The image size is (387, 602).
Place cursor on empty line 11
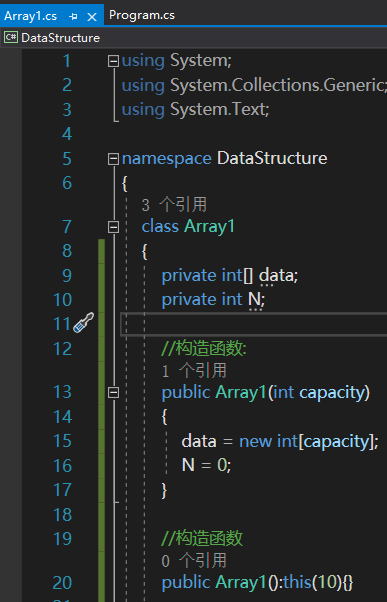coord(253,324)
